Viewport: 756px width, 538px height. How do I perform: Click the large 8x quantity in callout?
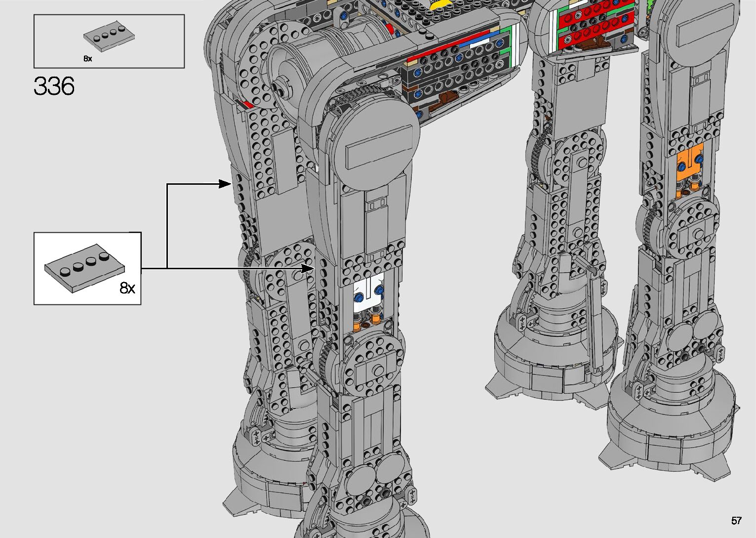click(127, 288)
